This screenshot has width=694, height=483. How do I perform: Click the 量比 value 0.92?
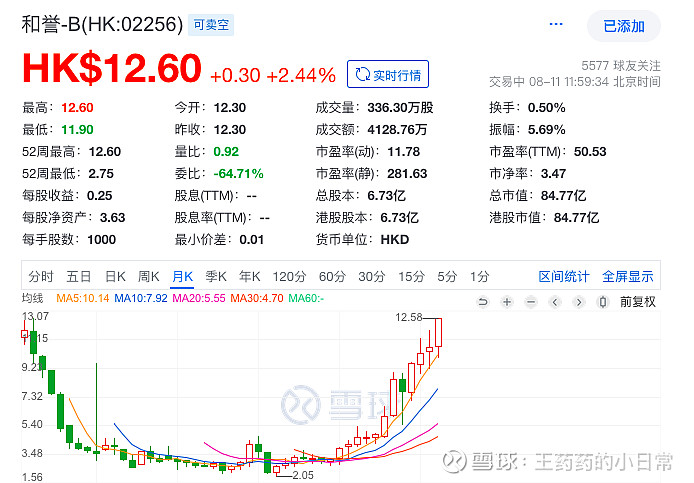coord(226,152)
